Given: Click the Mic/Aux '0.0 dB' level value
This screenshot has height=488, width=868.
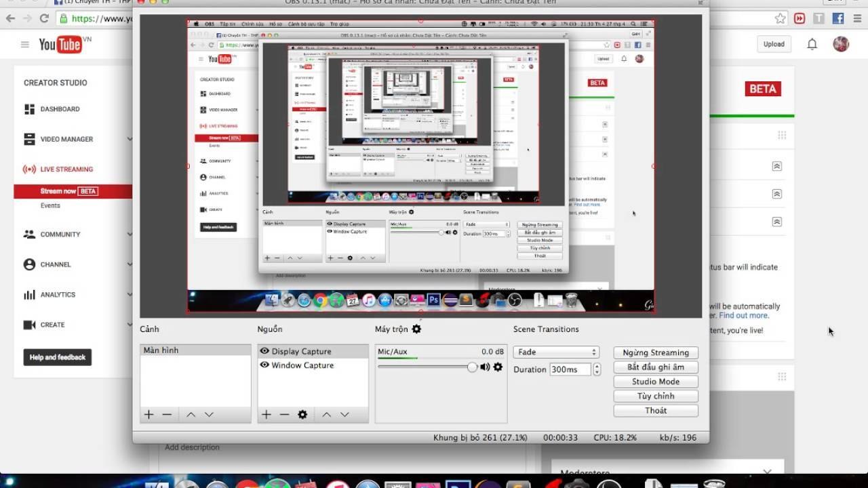Looking at the screenshot, I should (492, 352).
